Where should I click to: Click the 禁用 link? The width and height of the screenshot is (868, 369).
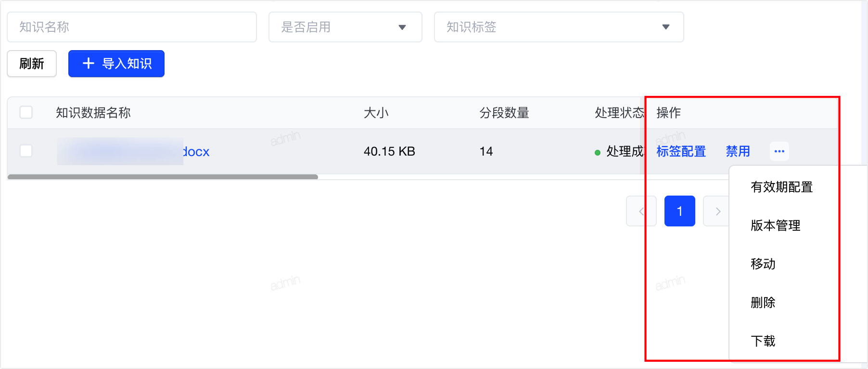click(738, 151)
